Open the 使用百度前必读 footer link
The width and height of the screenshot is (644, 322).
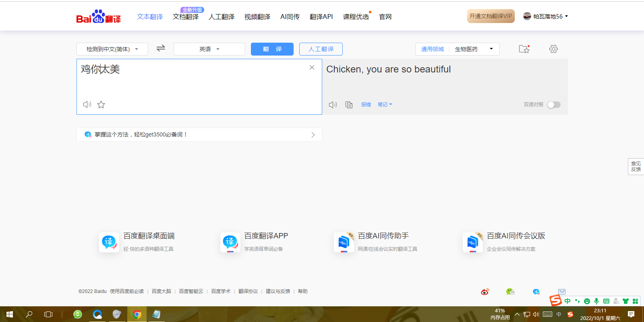[x=127, y=291]
